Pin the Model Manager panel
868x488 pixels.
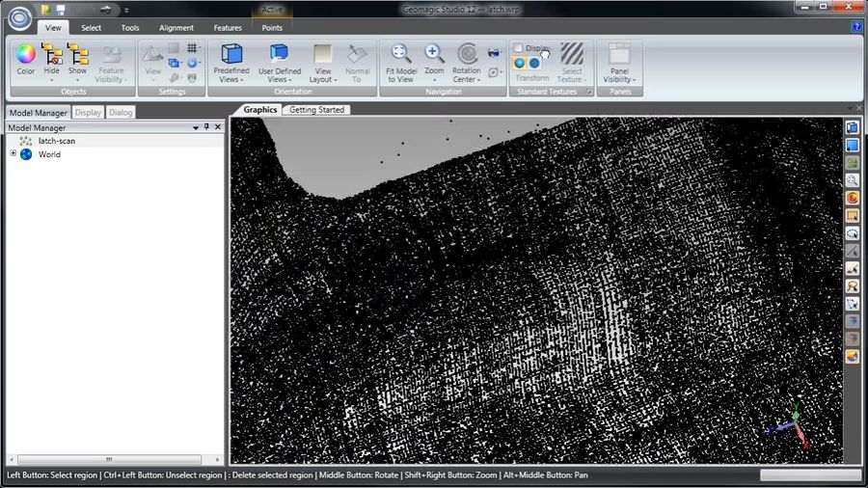tap(206, 127)
